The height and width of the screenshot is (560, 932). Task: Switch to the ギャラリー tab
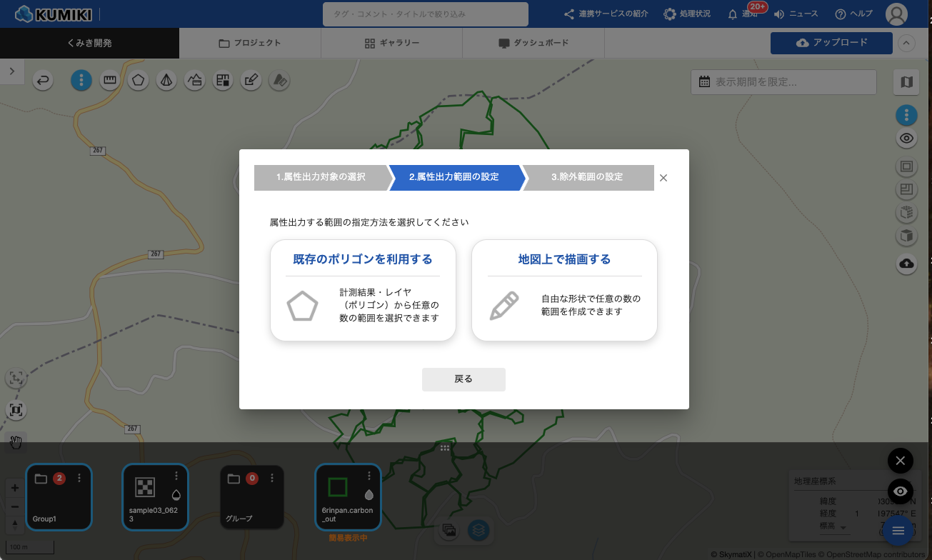[391, 43]
